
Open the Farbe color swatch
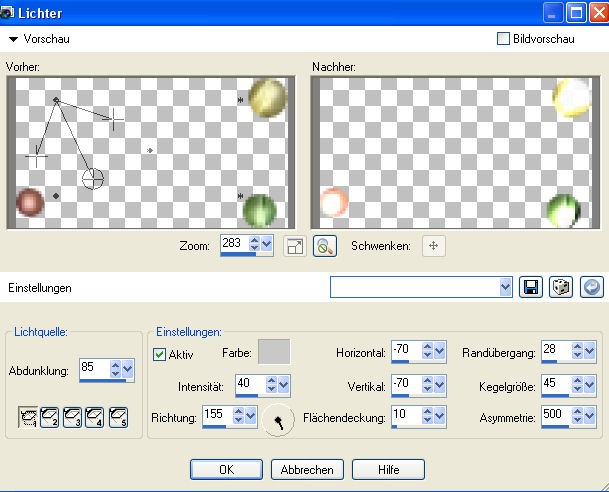coord(274,351)
